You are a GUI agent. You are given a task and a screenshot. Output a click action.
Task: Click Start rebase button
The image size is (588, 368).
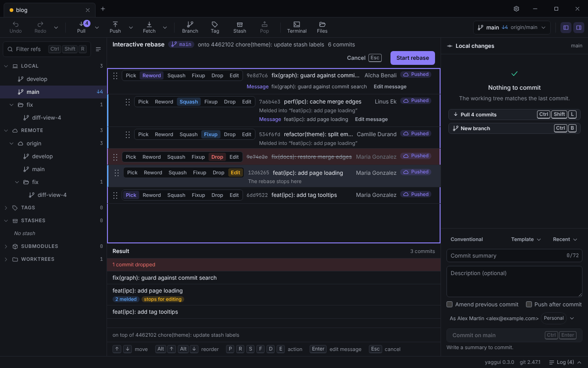pos(413,58)
